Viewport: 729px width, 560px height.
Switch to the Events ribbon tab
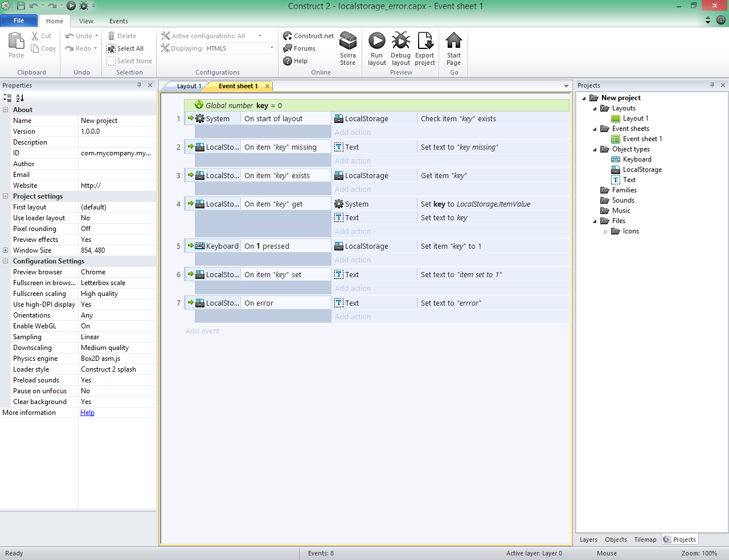point(118,21)
